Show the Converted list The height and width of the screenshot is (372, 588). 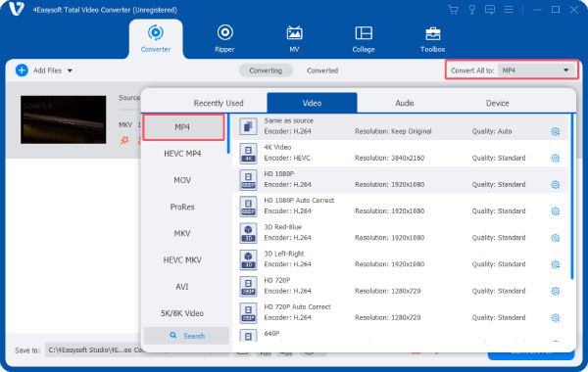[x=322, y=70]
